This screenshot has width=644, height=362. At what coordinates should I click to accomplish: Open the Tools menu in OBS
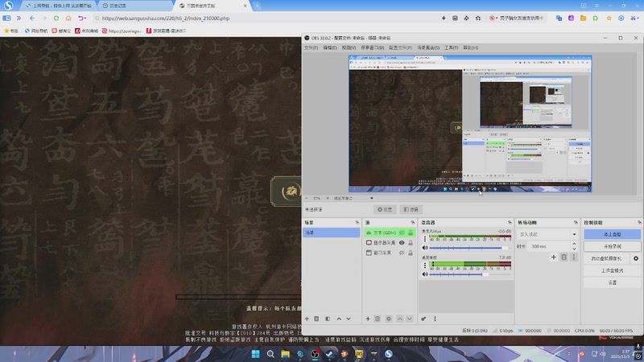pos(451,47)
